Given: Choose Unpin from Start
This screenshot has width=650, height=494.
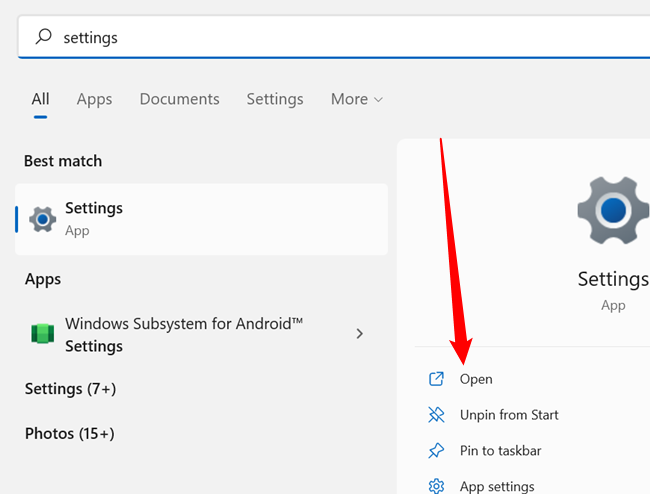Looking at the screenshot, I should pos(509,414).
